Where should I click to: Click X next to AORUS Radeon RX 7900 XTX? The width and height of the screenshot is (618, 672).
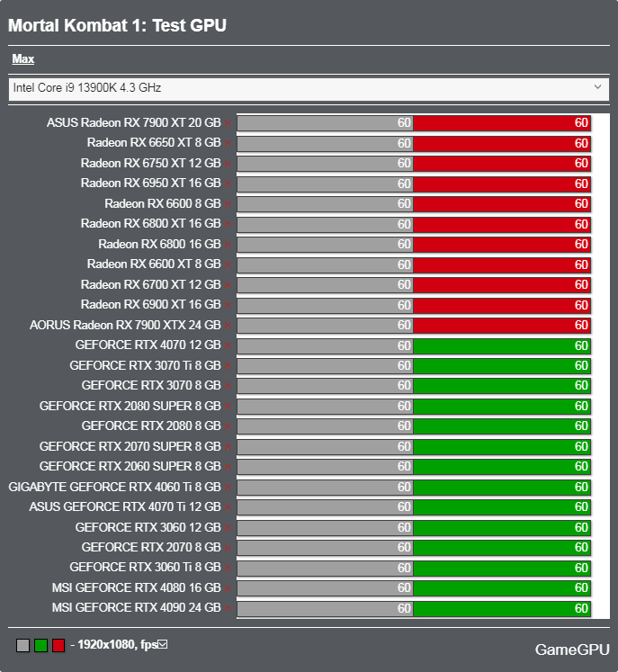tap(228, 326)
